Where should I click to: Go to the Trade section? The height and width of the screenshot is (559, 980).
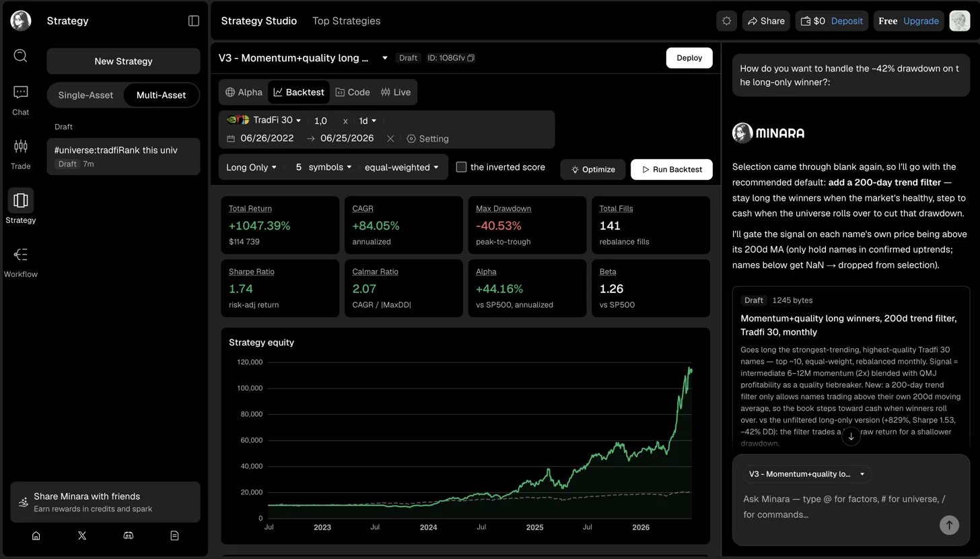pos(20,154)
